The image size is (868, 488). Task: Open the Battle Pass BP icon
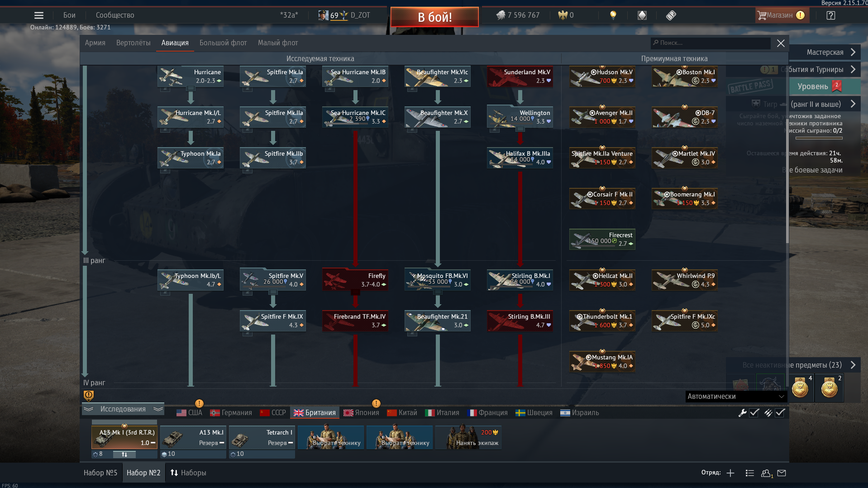[671, 15]
